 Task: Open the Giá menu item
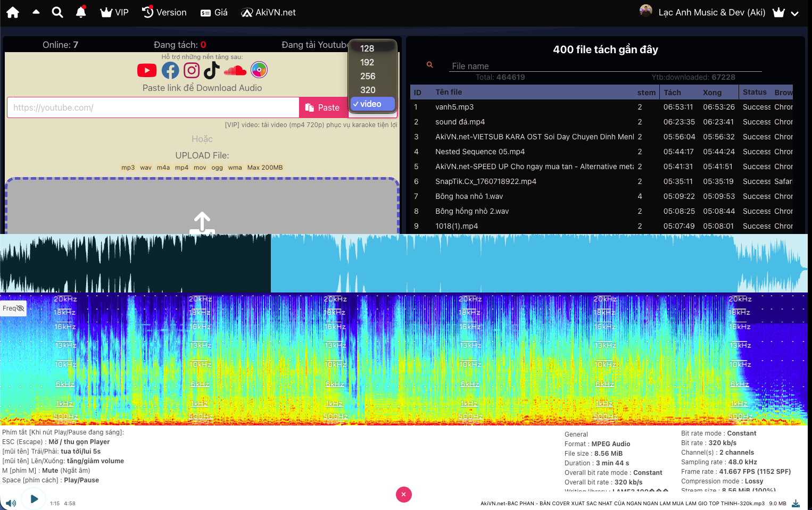214,12
